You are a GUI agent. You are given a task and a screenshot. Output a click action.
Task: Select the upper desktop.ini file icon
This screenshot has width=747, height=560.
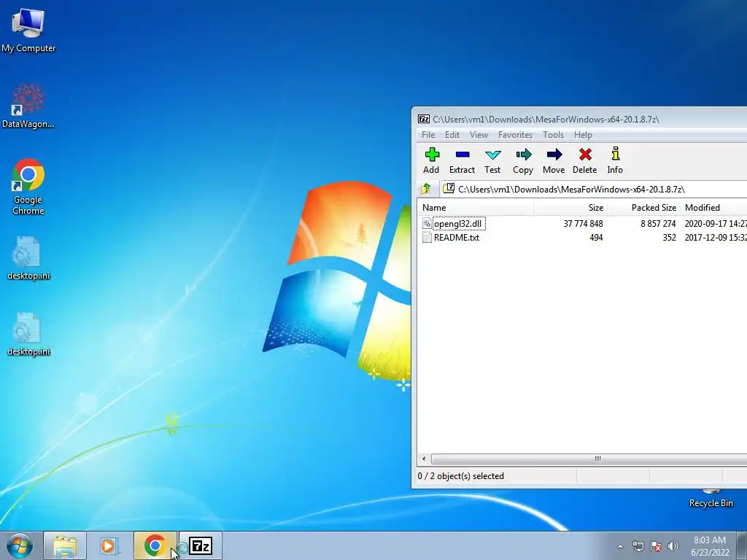click(x=28, y=258)
